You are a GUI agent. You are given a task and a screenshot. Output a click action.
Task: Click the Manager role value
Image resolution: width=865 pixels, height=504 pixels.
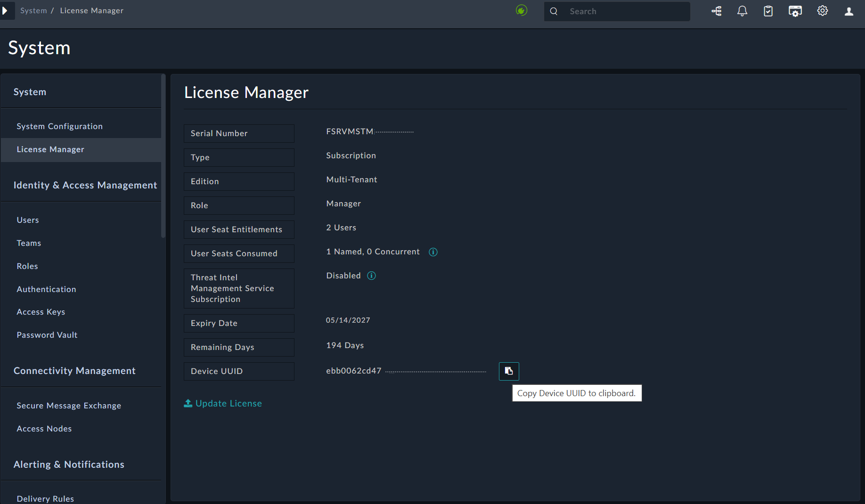(x=343, y=203)
